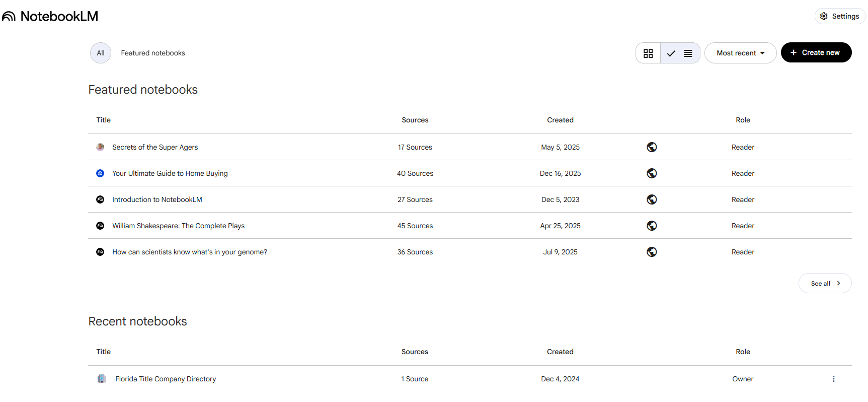
Task: Open William Shakespeare: The Complete Plays
Action: click(178, 226)
